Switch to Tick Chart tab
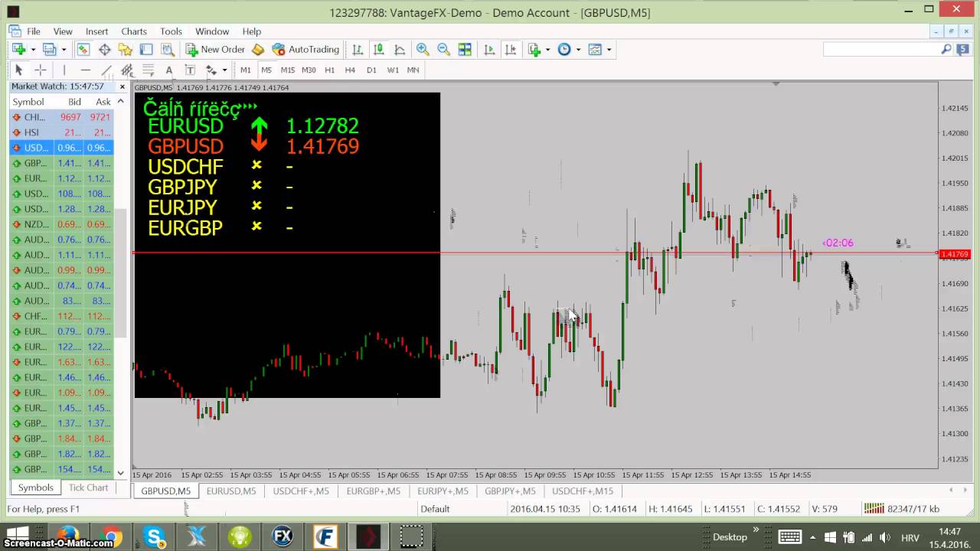Image resolution: width=980 pixels, height=551 pixels. 88,487
